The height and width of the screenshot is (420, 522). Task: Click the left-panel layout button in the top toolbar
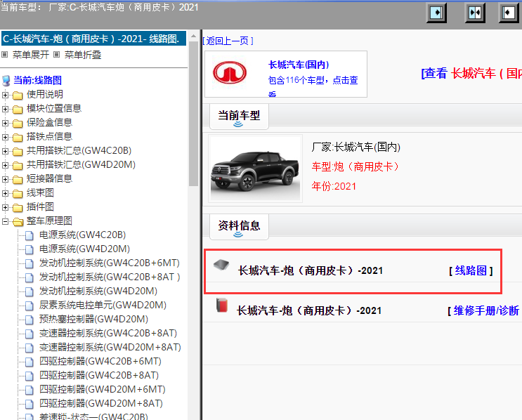436,13
